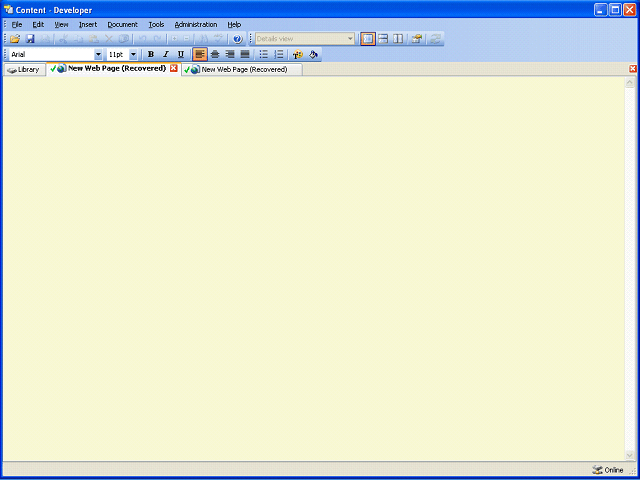
Task: Open the Tools menu
Action: coord(156,24)
